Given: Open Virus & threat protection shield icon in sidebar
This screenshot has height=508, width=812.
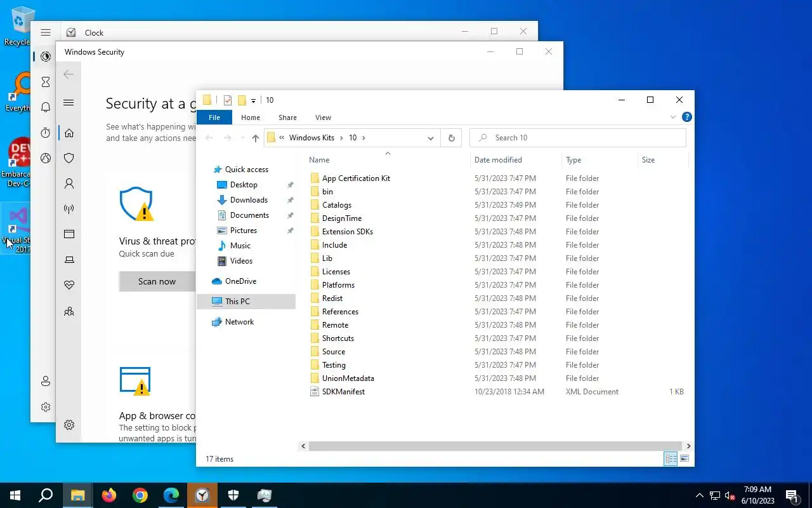Looking at the screenshot, I should coord(69,158).
